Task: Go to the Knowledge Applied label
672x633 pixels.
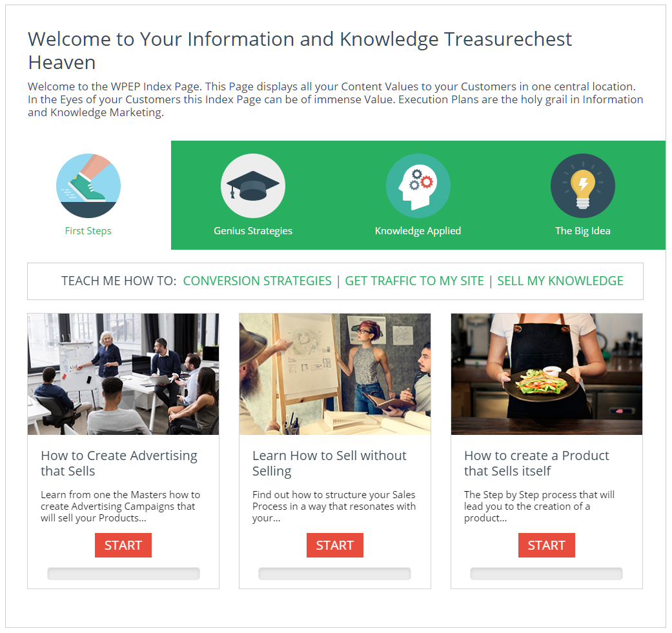Action: (418, 231)
